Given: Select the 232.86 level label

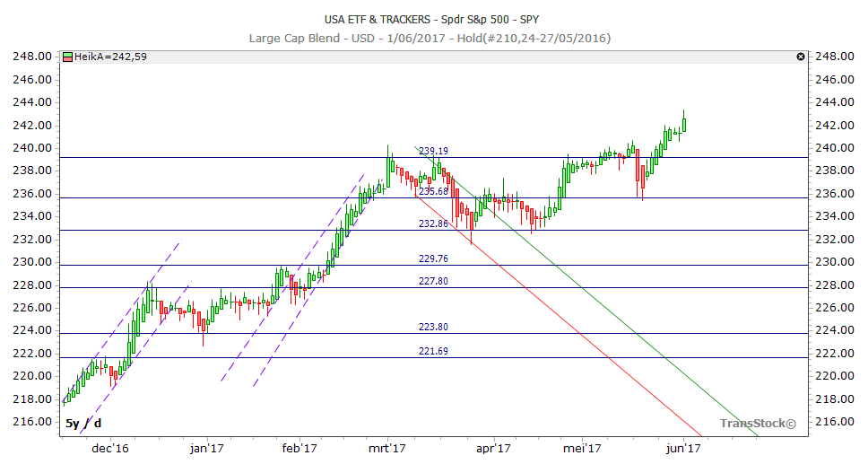Looking at the screenshot, I should (x=433, y=223).
